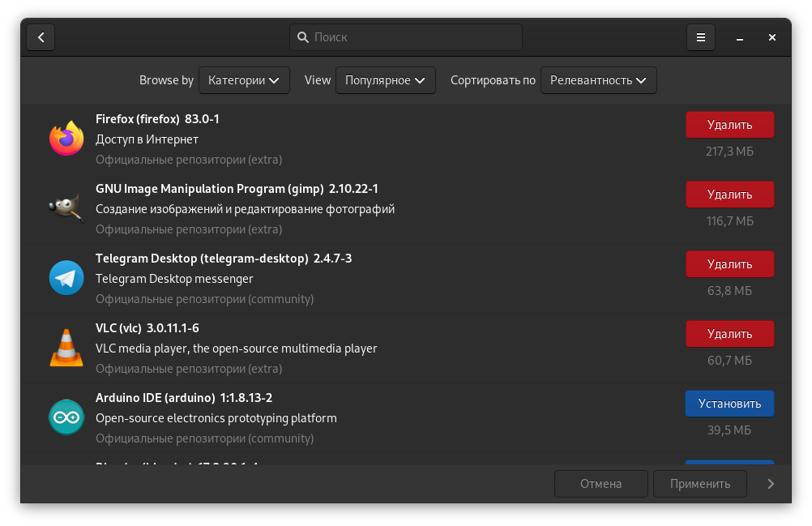Click Firefox's repository line (extra)
The height and width of the screenshot is (526, 812).
189,160
